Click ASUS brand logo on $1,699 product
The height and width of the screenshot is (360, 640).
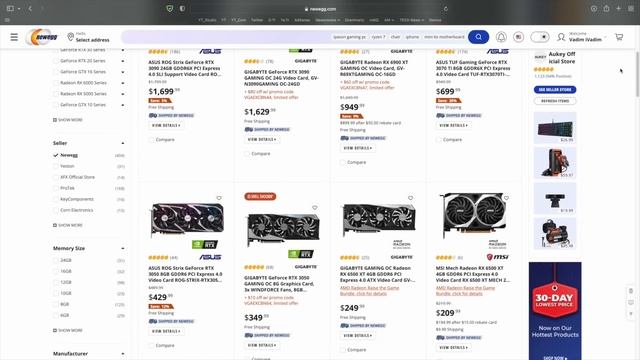(210, 51)
